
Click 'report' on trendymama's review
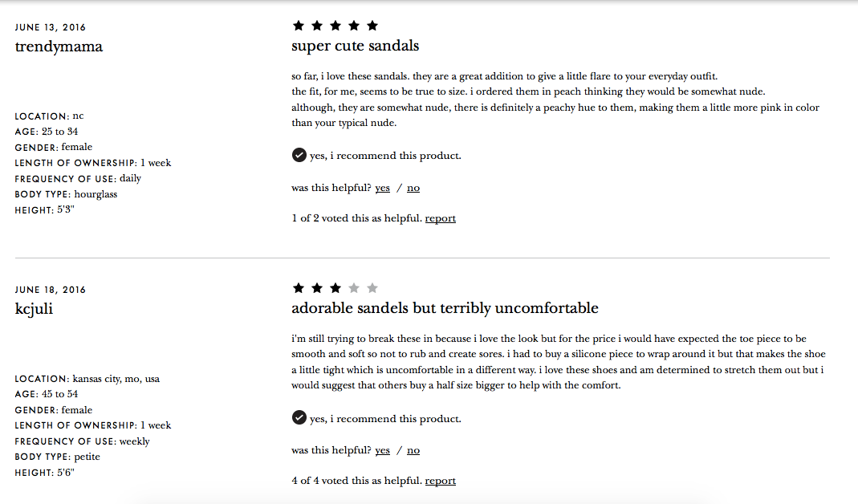tap(440, 217)
